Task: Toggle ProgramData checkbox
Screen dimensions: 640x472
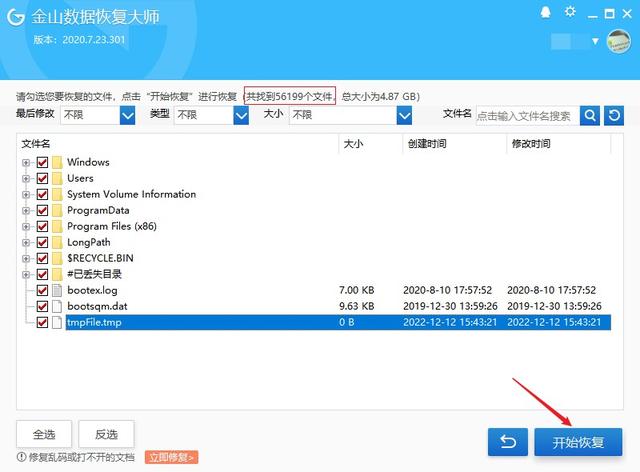Action: (42, 210)
